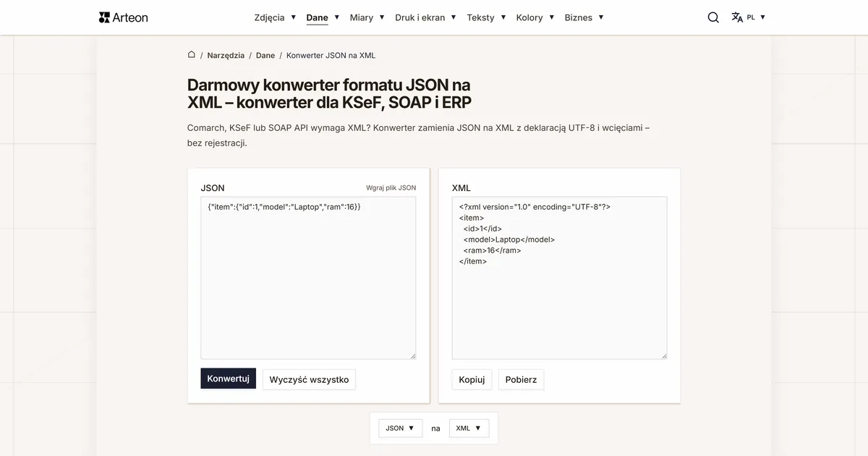Screen dimensions: 868x456
Task: Focus the XML output text area
Action: click(559, 278)
